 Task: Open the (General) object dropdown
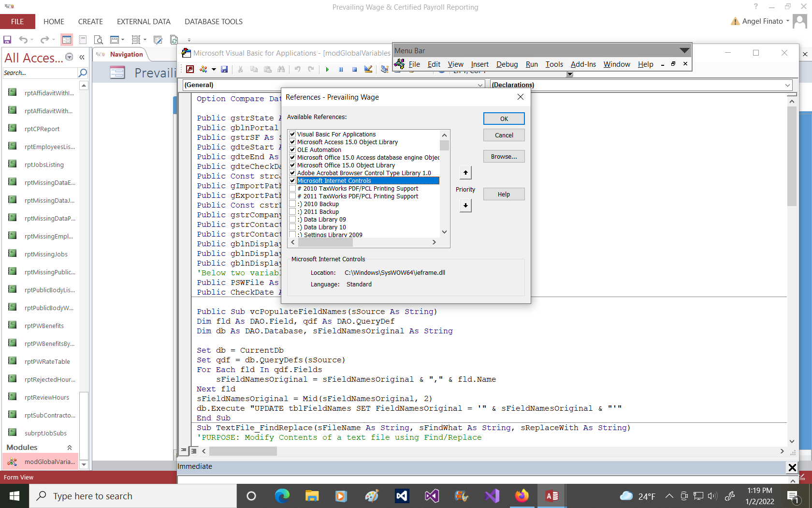point(480,85)
